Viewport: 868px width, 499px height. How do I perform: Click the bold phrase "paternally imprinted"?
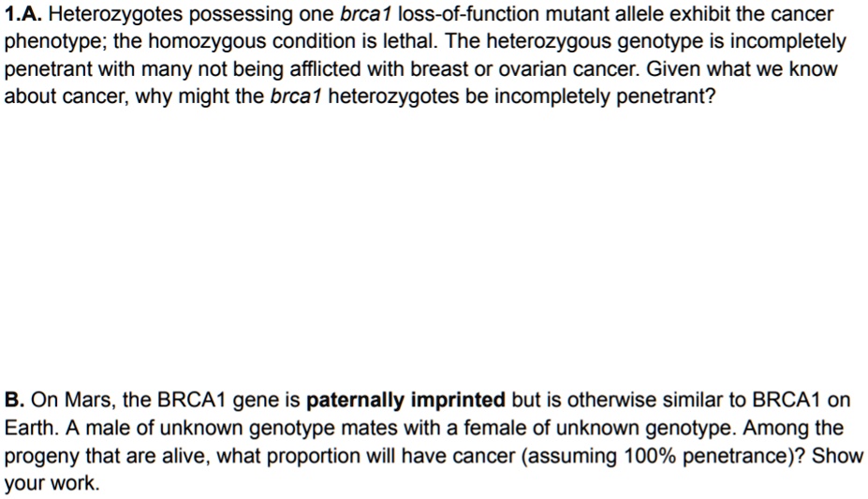pyautogui.click(x=405, y=401)
